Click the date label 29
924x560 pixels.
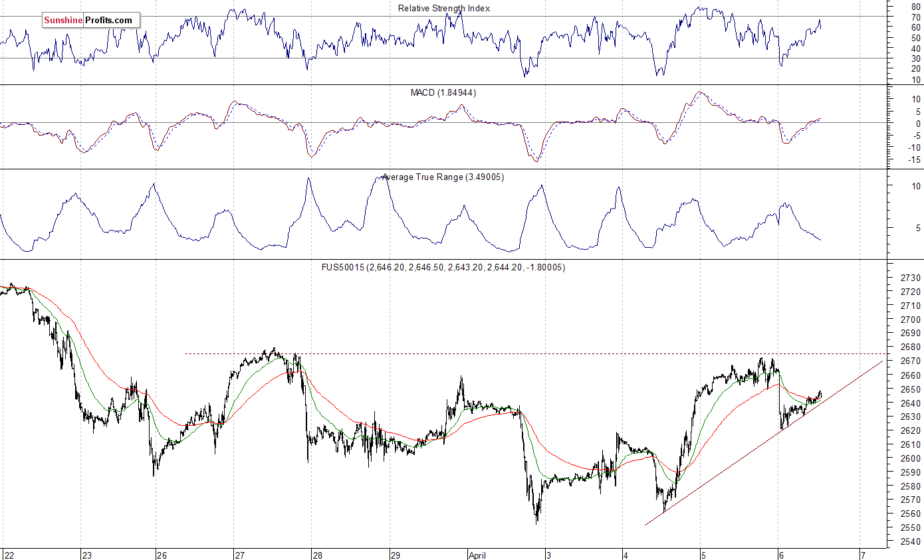[x=396, y=554]
